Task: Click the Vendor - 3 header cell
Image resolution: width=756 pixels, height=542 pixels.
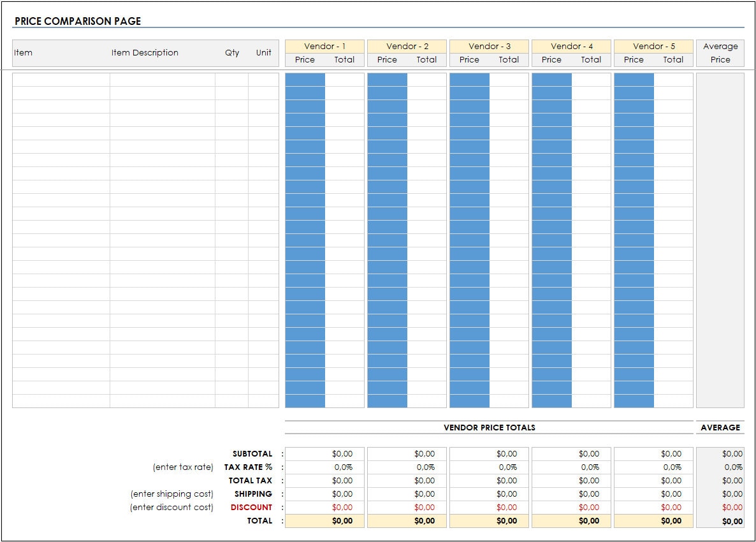Action: [x=489, y=46]
